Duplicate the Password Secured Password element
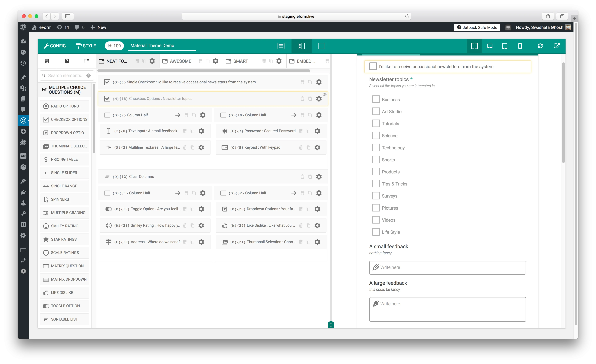Viewport: 596px width, 364px height. [308, 131]
